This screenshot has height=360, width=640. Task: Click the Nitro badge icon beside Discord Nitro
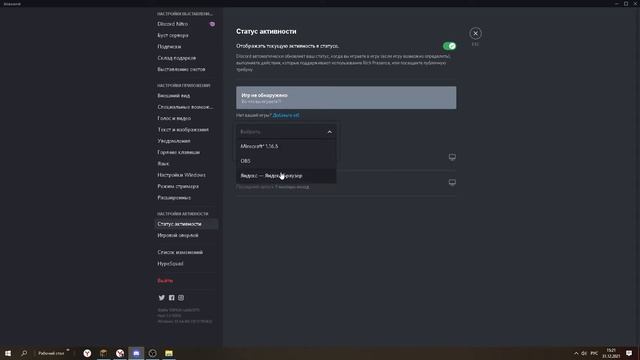click(x=212, y=24)
